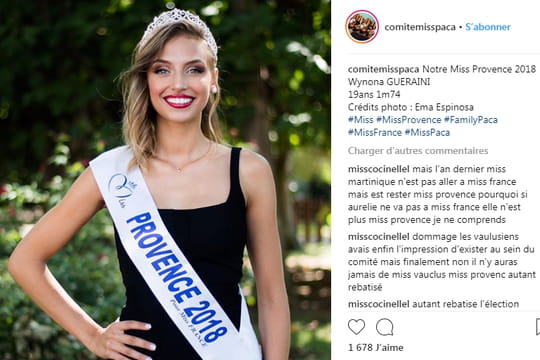
Task: Open the #Miss hashtag
Action: click(x=361, y=120)
